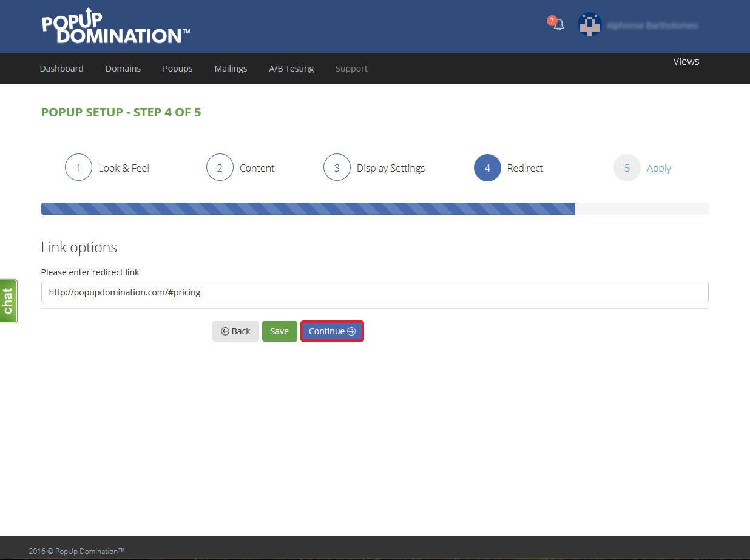Open the green chat side tab

[8, 301]
